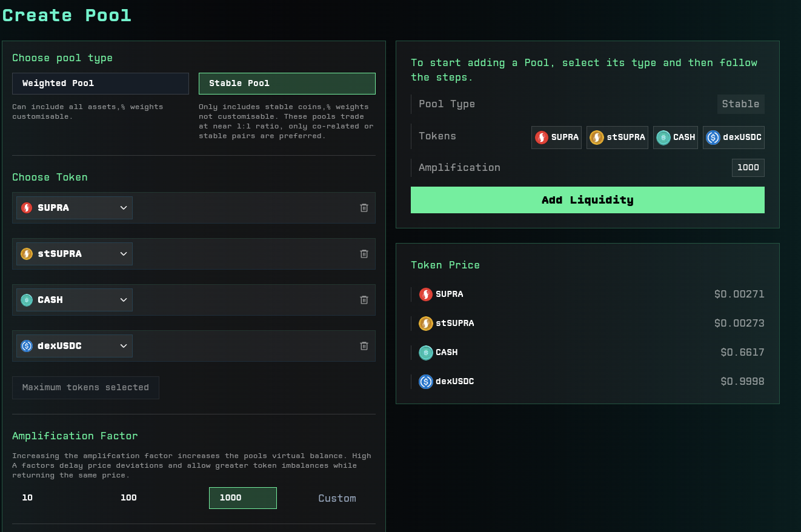Expand the stSUPRA token selector
The height and width of the screenshot is (532, 801).
(75, 254)
